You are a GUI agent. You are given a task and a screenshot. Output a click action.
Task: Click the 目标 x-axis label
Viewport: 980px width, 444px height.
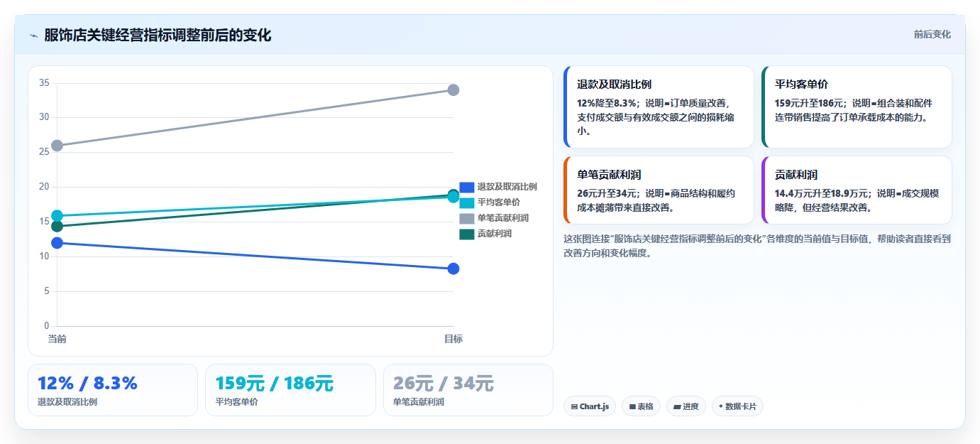[x=453, y=340]
